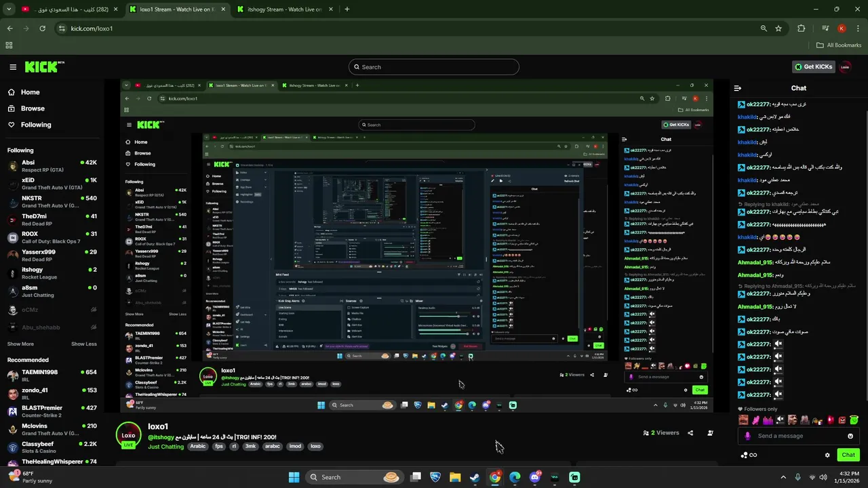868x488 pixels.
Task: Open the a8sm channel
Action: (x=52, y=291)
